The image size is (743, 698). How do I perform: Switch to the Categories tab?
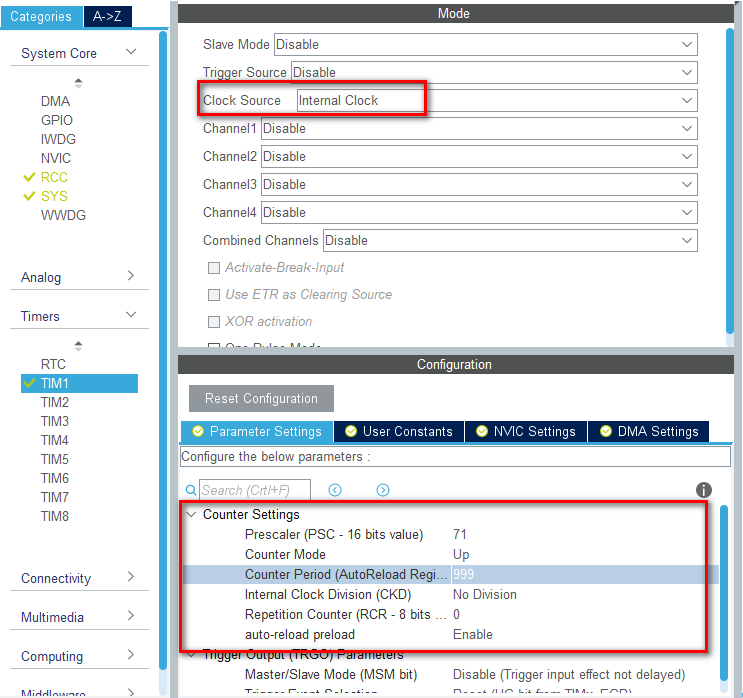click(x=41, y=17)
